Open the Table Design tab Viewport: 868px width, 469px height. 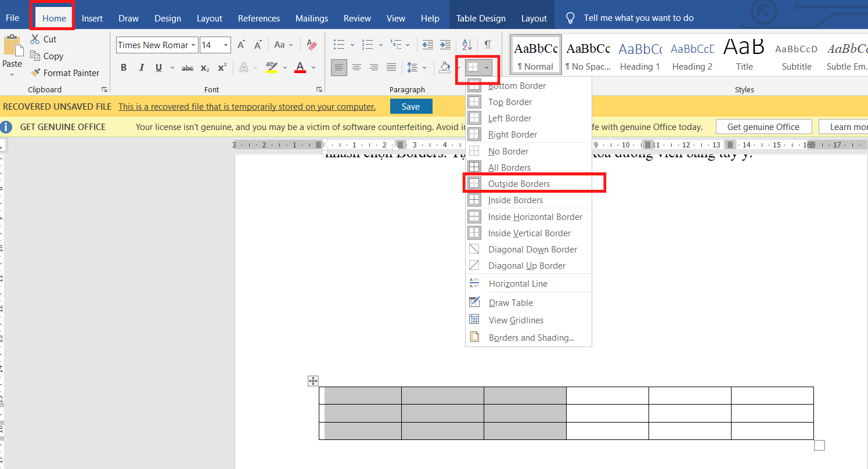pos(481,18)
